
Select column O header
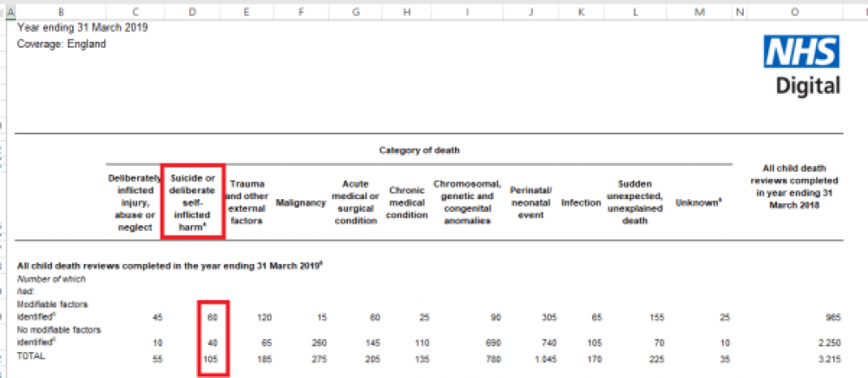(794, 13)
